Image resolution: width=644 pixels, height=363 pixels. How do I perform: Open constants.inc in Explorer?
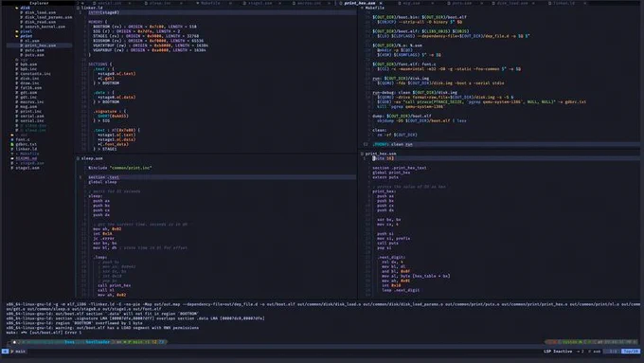click(35, 74)
